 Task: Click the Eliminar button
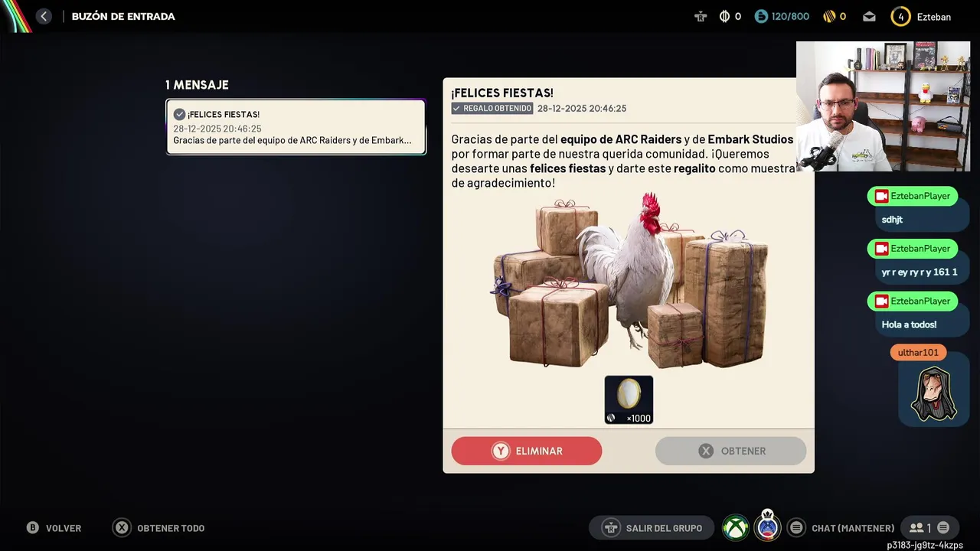pos(526,451)
